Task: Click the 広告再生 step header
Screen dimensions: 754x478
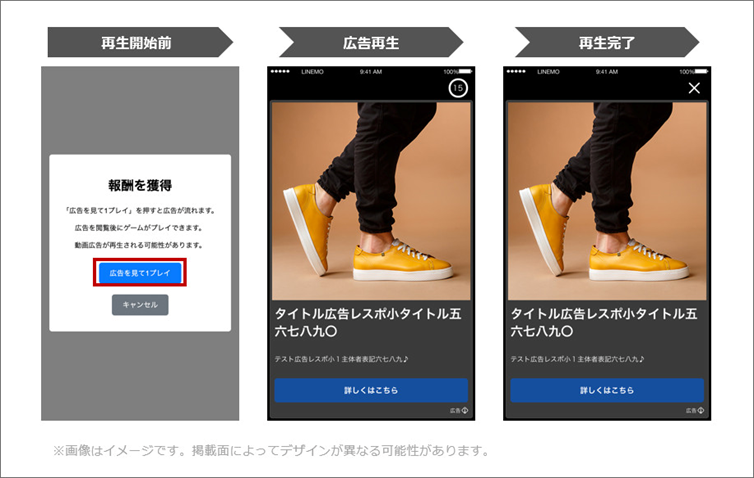Action: coord(371,42)
